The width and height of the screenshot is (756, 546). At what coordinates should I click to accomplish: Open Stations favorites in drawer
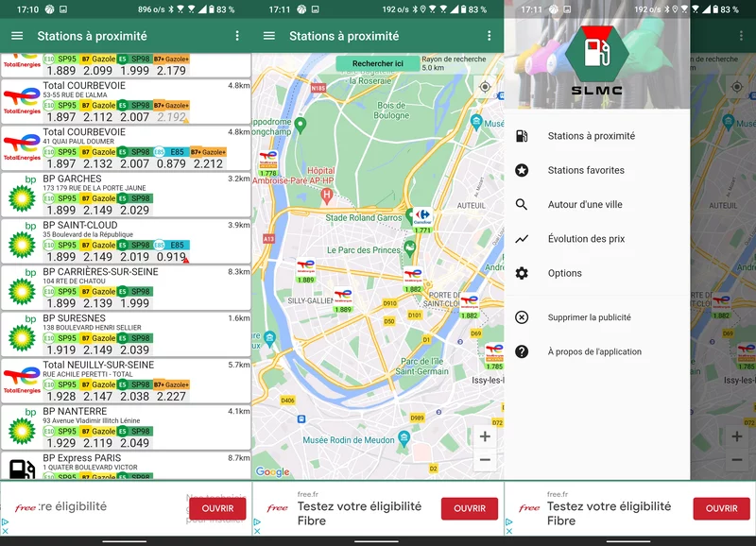(597, 170)
